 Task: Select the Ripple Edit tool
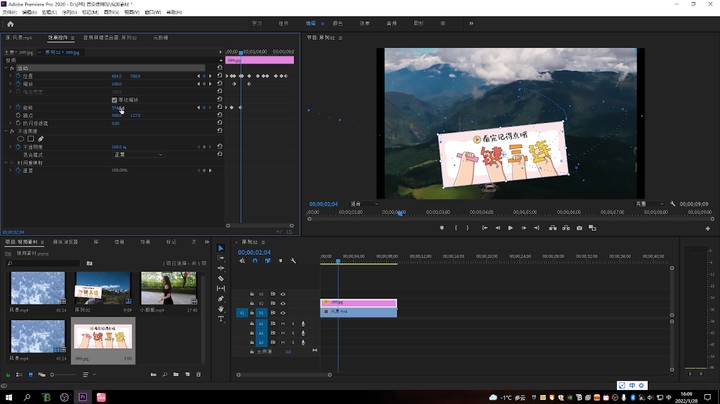click(x=221, y=268)
